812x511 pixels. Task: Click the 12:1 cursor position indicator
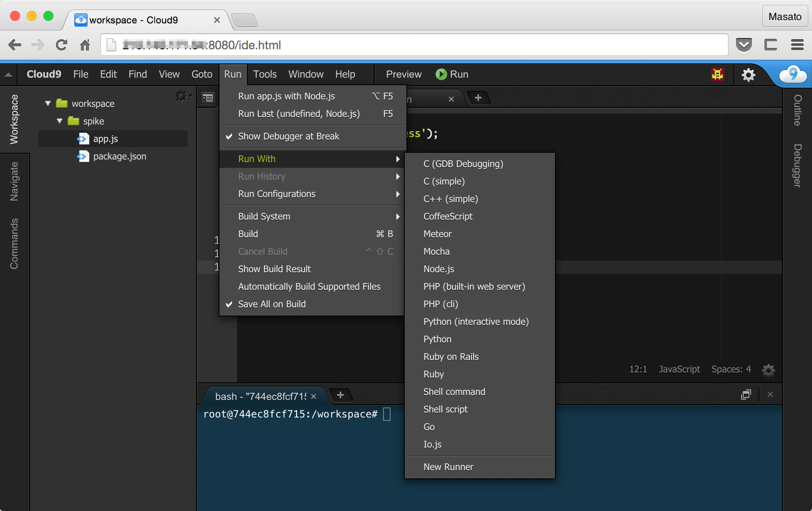pyautogui.click(x=638, y=369)
